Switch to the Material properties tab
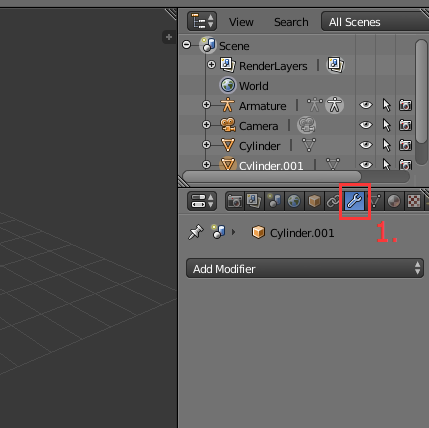The height and width of the screenshot is (428, 429). tap(394, 201)
